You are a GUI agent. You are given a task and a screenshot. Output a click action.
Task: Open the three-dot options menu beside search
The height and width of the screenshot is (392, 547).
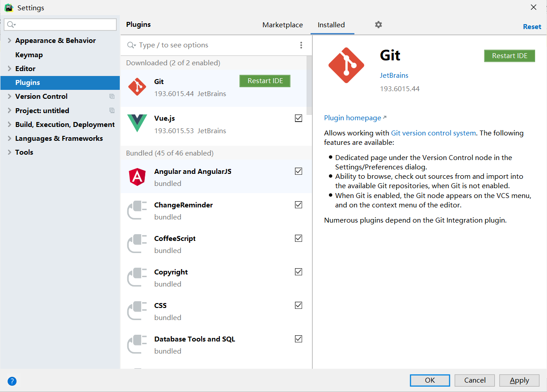tap(301, 45)
